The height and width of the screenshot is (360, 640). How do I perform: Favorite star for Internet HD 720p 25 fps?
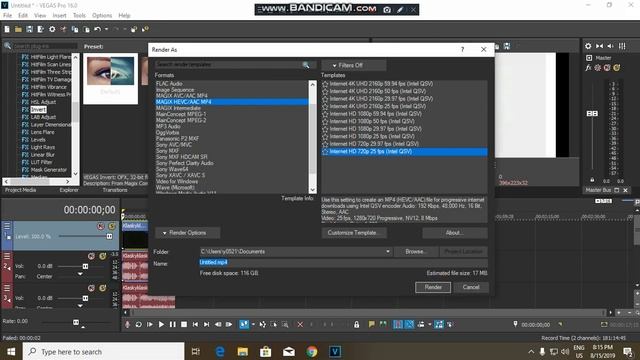pyautogui.click(x=325, y=152)
